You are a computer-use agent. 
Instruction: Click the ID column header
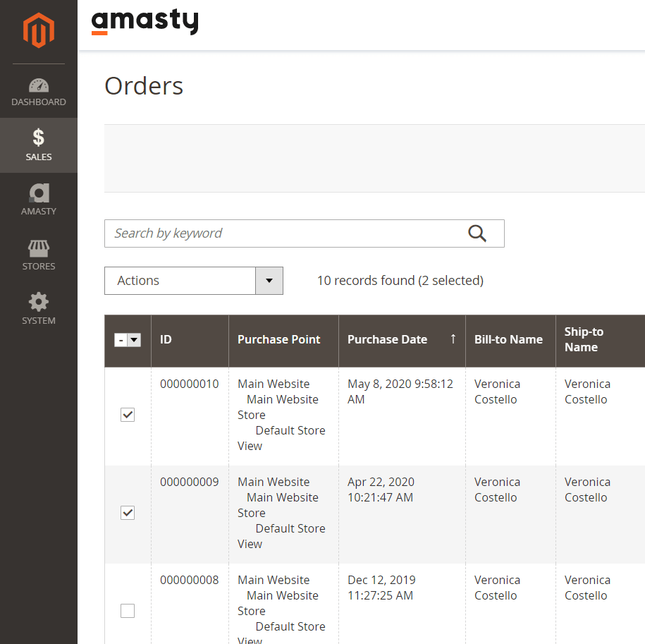(166, 340)
